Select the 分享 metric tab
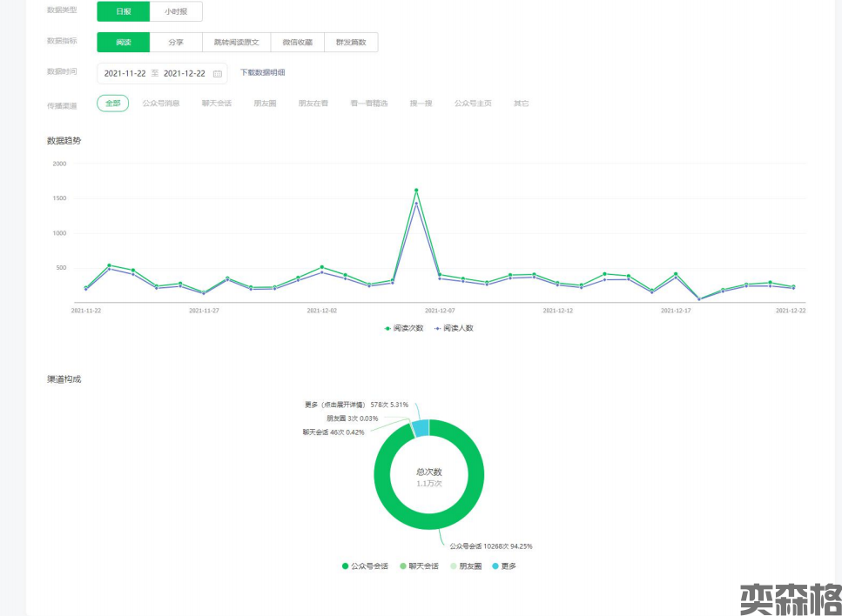This screenshot has height=616, width=842. [175, 43]
